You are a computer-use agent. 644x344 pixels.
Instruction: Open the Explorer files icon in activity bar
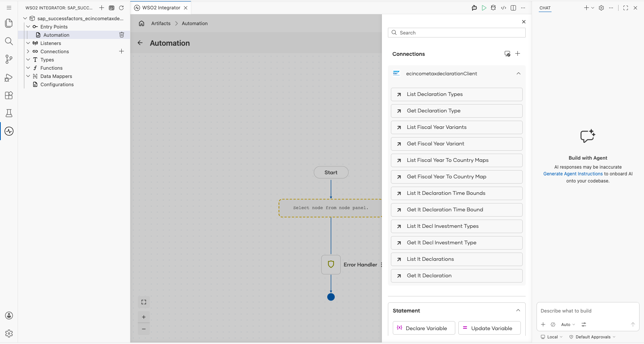[x=9, y=23]
